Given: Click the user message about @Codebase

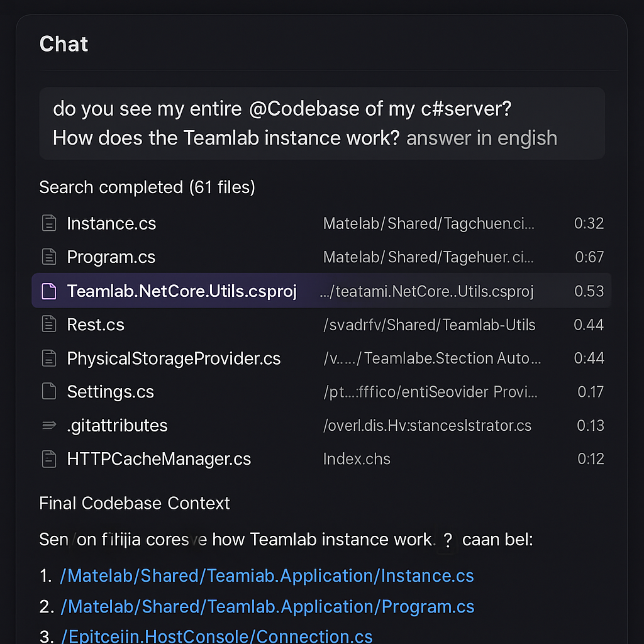Looking at the screenshot, I should coord(322,123).
